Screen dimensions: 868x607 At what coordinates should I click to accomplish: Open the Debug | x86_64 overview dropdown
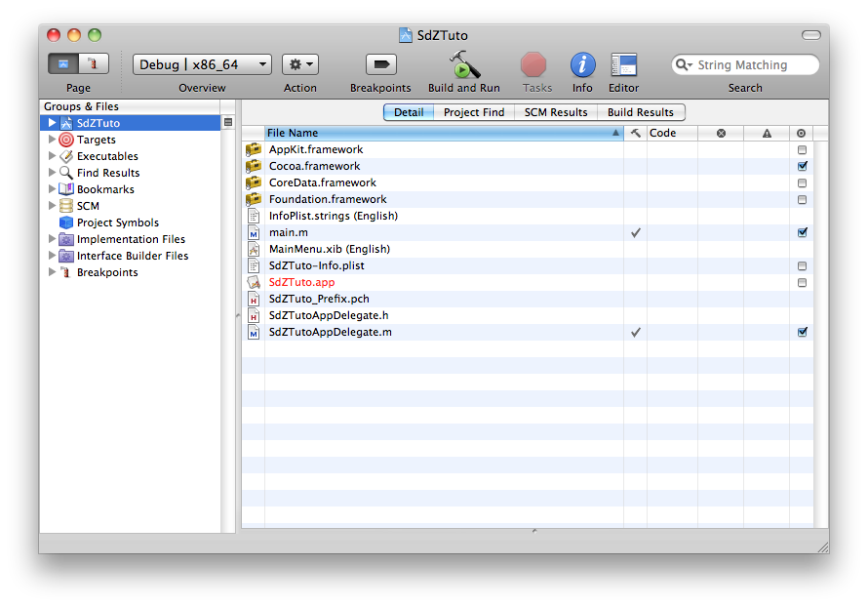point(202,64)
